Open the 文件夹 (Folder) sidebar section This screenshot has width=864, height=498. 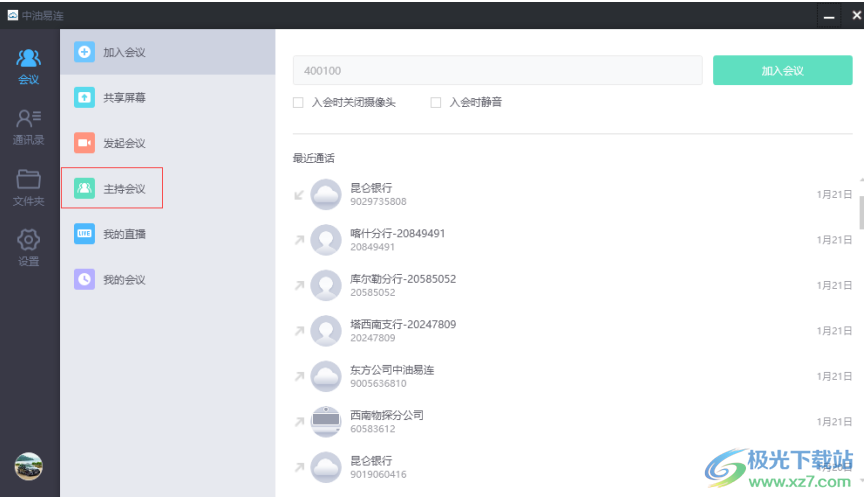pyautogui.click(x=29, y=188)
